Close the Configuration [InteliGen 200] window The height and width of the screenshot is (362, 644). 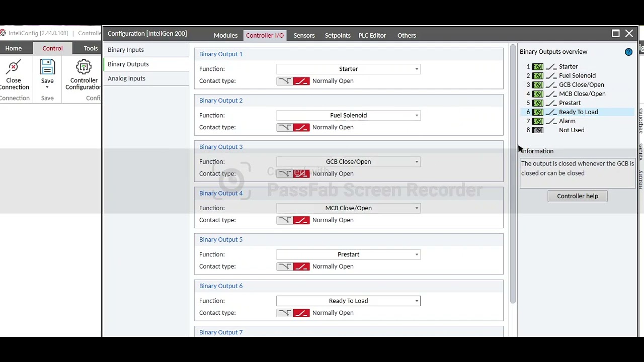(x=629, y=33)
